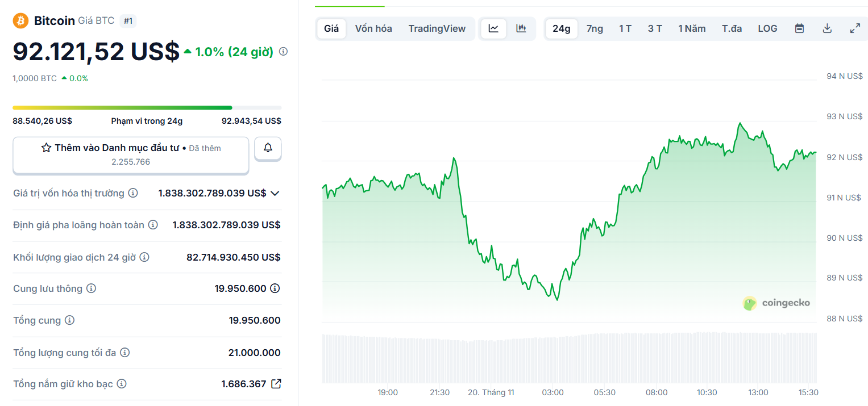Click info icon next to 24 giờ change
The image size is (868, 406).
tap(283, 51)
